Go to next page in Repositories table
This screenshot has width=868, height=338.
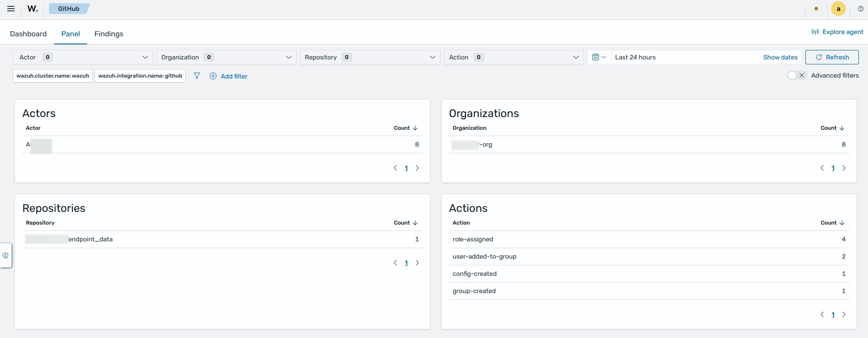pyautogui.click(x=417, y=263)
